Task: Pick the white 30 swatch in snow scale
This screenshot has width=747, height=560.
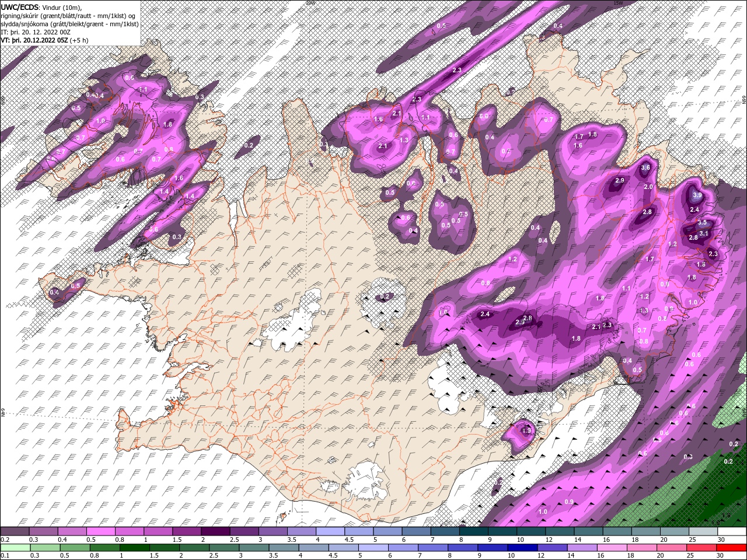Action: (x=732, y=531)
